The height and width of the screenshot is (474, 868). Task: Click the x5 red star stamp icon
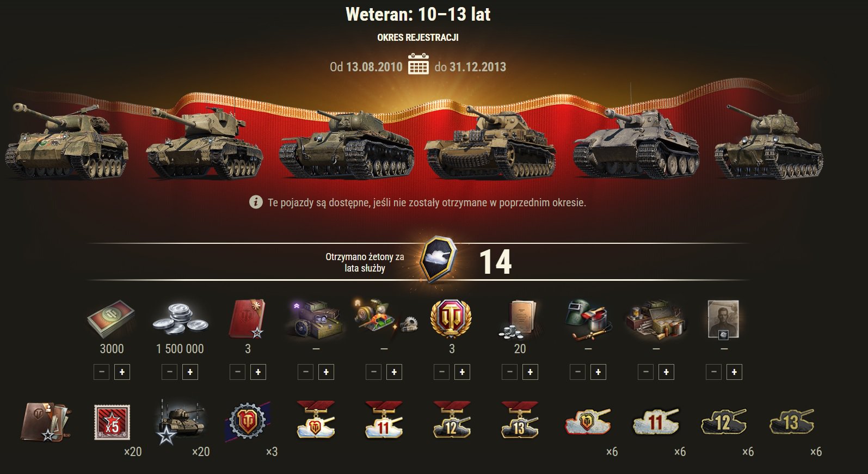point(112,422)
